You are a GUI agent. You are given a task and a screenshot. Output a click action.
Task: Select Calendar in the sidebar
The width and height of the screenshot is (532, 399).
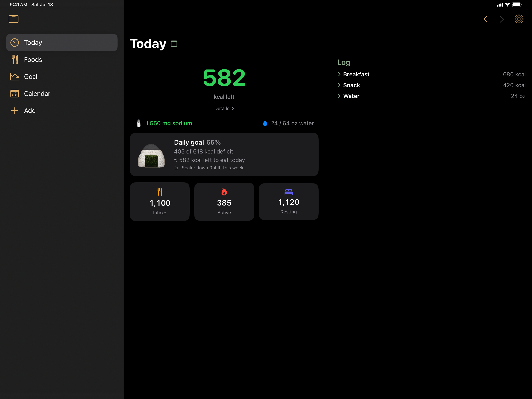(62, 94)
